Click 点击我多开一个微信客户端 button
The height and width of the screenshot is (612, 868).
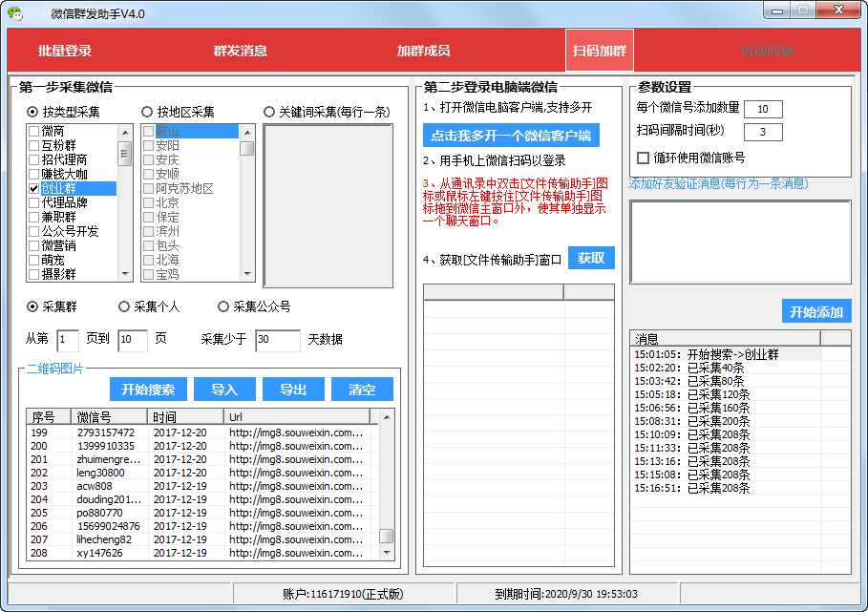pos(511,136)
